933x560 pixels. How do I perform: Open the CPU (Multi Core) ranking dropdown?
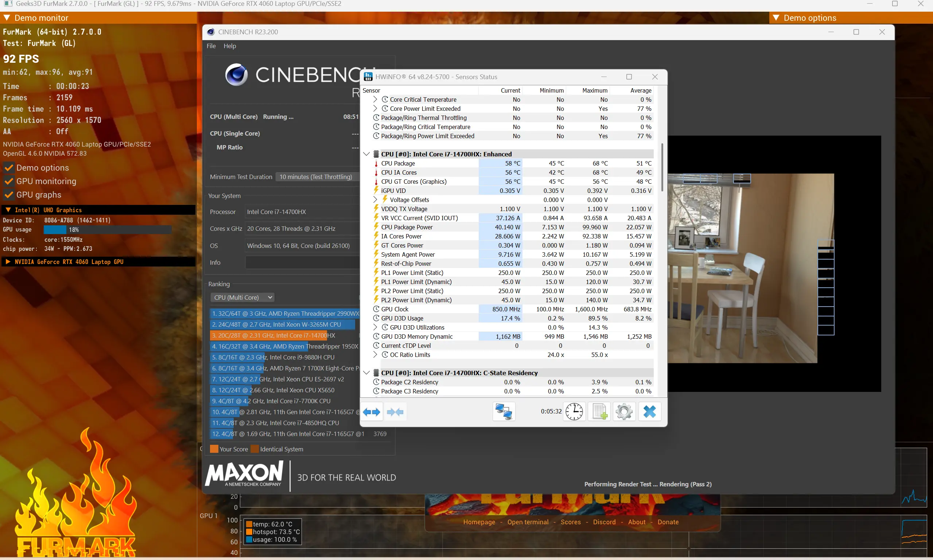pos(242,297)
